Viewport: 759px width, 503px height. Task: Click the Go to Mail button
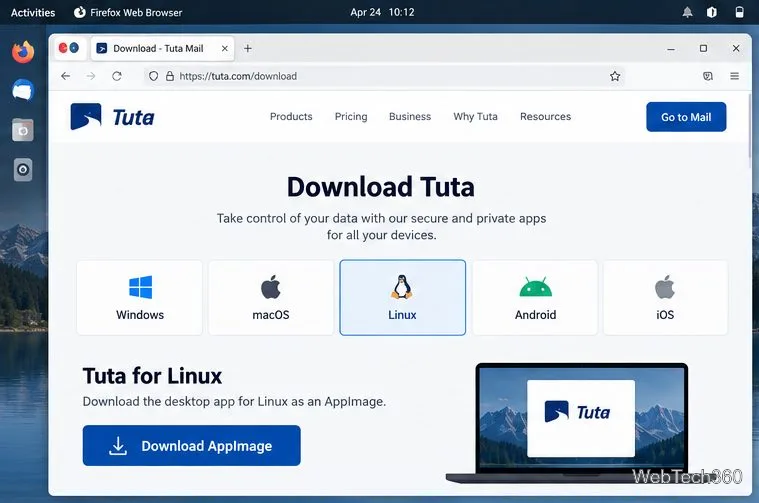coord(686,117)
